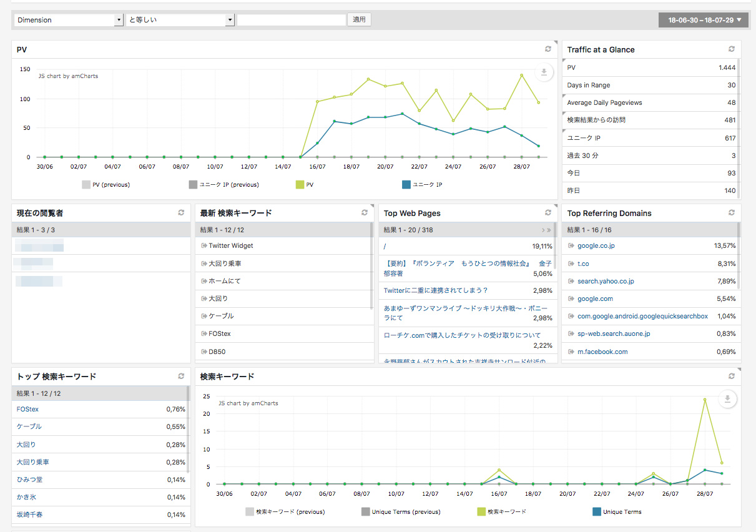Toggle Unique Terms (previous) series in legend
756x532 pixels.
(401, 512)
